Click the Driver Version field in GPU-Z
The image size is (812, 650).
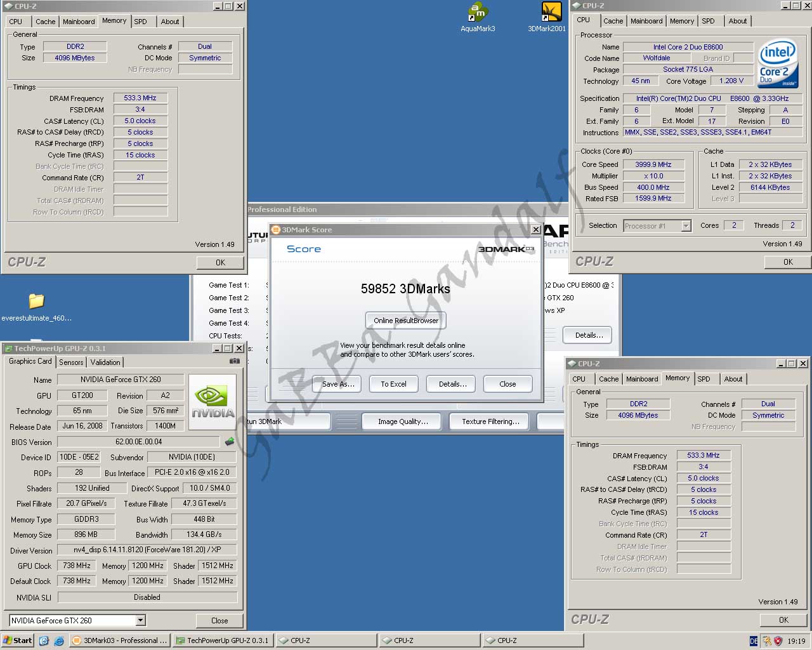click(147, 550)
